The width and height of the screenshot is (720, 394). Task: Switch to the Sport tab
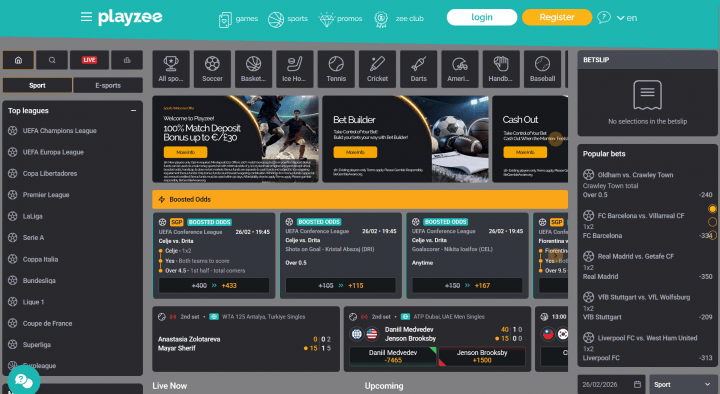[37, 85]
